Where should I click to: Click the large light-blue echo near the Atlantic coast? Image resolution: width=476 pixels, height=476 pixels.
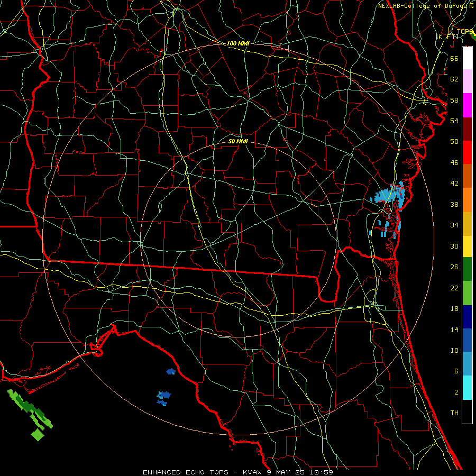[389, 196]
